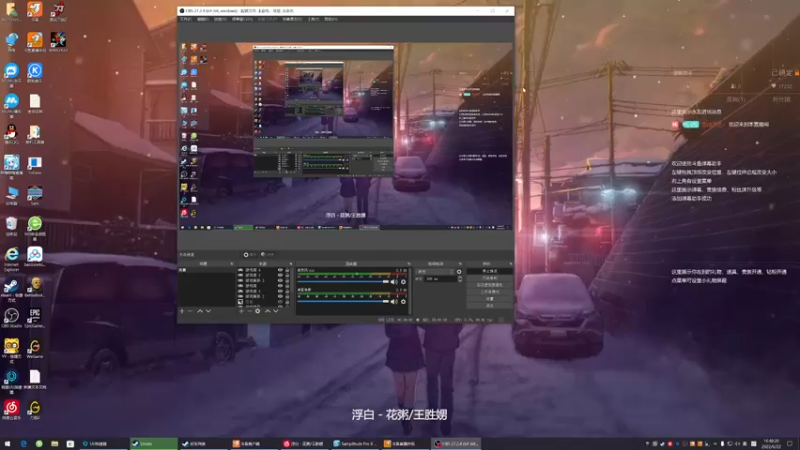Pop out the Sources dock panel
The height and width of the screenshot is (450, 800).
291,264
